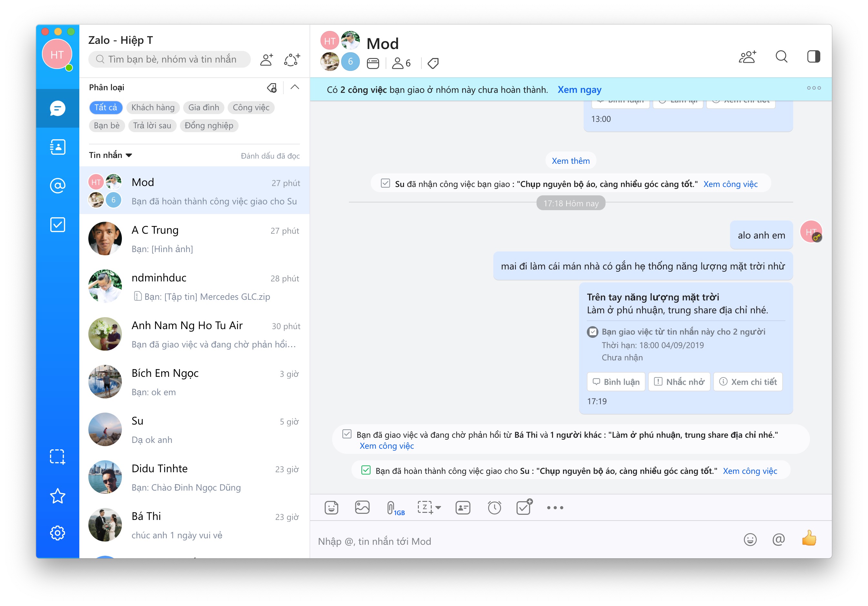Image resolution: width=868 pixels, height=606 pixels.
Task: Select the Tất cả filter tag
Action: (106, 107)
